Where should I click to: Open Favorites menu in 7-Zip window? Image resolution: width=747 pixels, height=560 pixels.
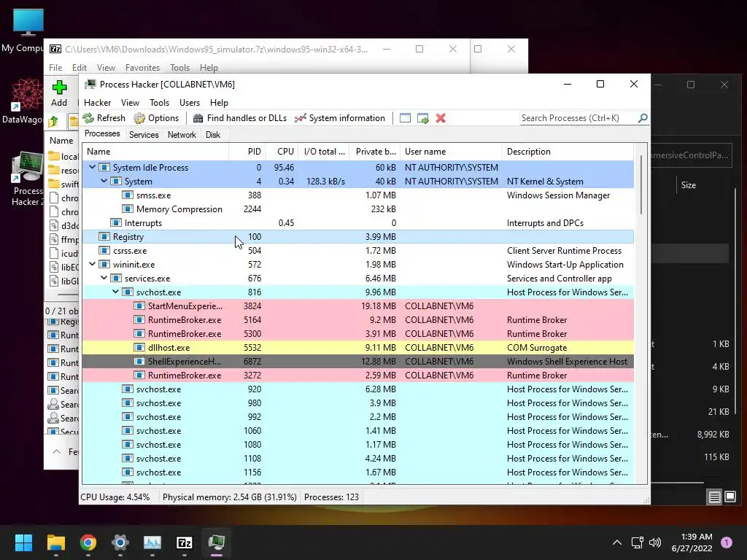pyautogui.click(x=142, y=68)
